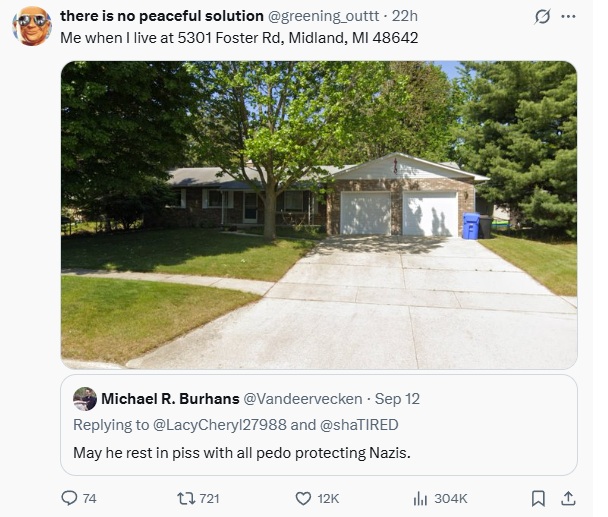Open @LacyCheryl27988 mention
The image size is (608, 517).
(x=220, y=425)
